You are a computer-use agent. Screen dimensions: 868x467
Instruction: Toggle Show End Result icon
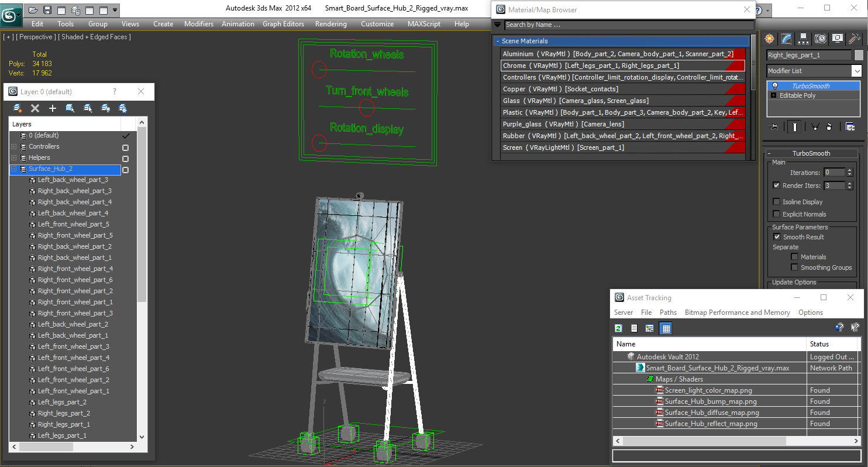(x=794, y=126)
